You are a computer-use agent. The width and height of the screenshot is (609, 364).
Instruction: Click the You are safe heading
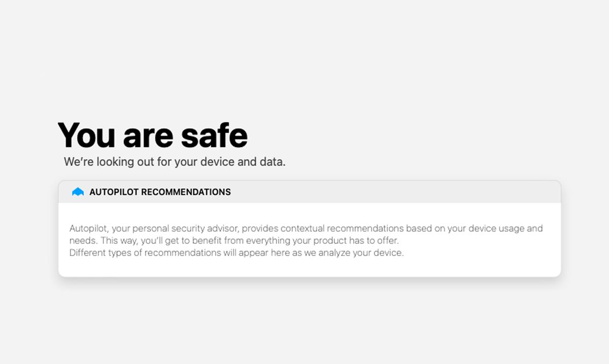152,134
